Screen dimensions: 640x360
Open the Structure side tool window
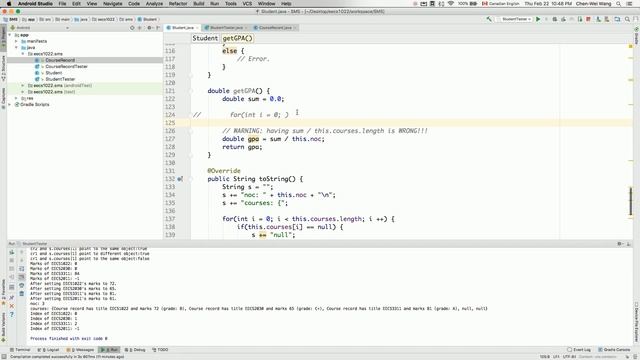tap(3, 68)
